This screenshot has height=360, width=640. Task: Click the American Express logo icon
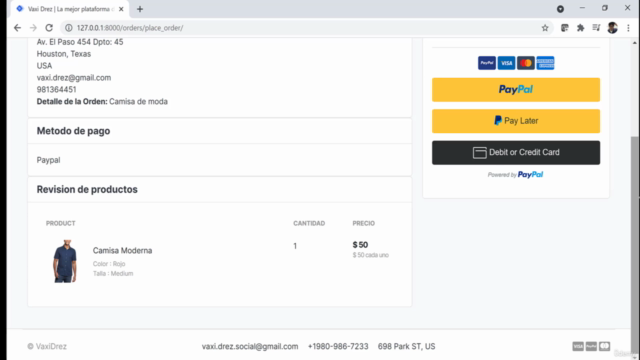coord(545,63)
